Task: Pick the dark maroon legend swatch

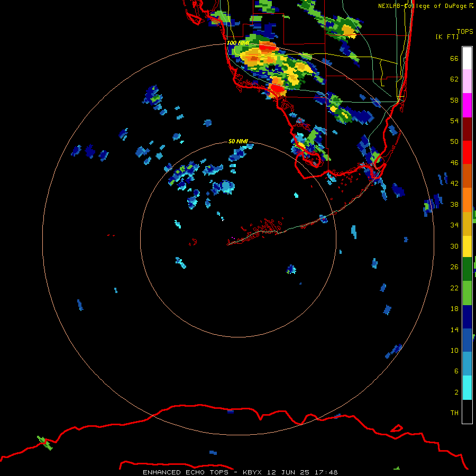Action: point(467,129)
